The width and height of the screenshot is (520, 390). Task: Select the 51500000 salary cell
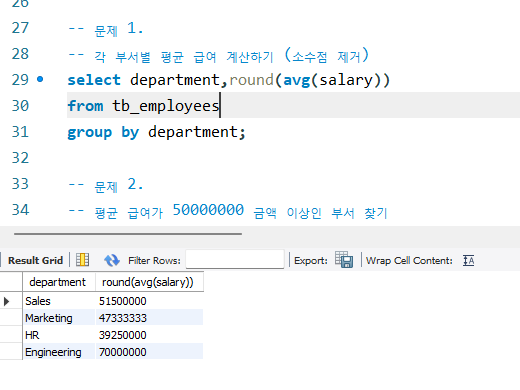tap(149, 301)
